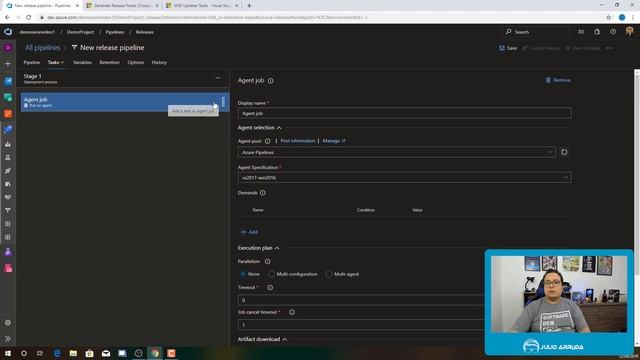Screen dimensions: 640x360
Task: Reload the browser page
Action: [28, 18]
